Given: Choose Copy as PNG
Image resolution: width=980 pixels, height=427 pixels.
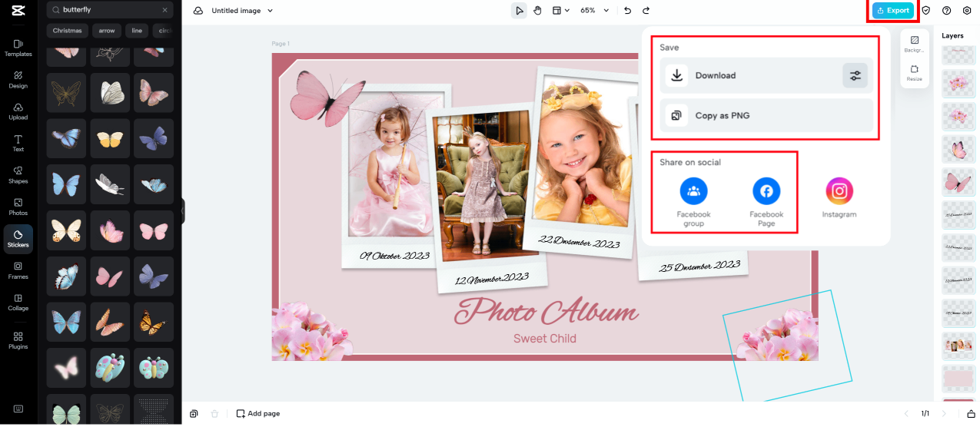Looking at the screenshot, I should (x=766, y=116).
